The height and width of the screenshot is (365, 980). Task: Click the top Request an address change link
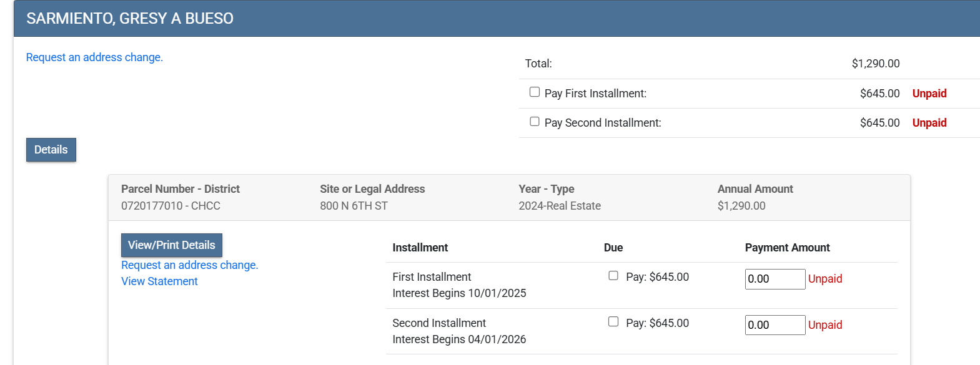coord(94,57)
